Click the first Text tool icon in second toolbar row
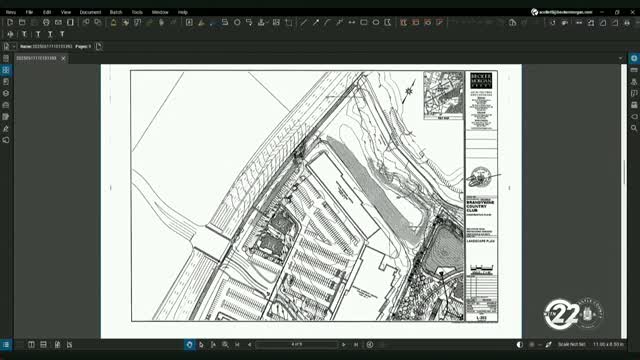The image size is (640, 360). [x=24, y=34]
